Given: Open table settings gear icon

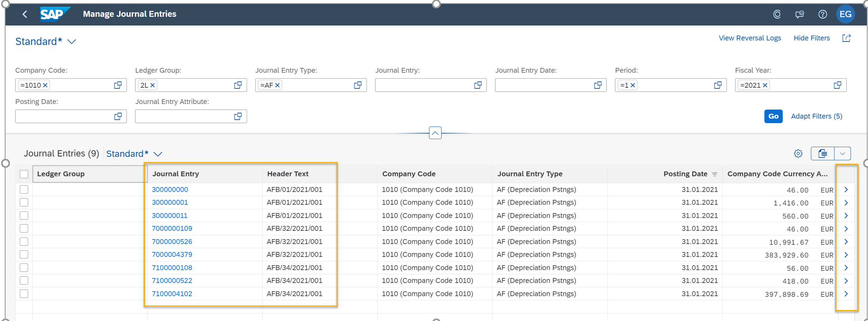Looking at the screenshot, I should point(798,153).
